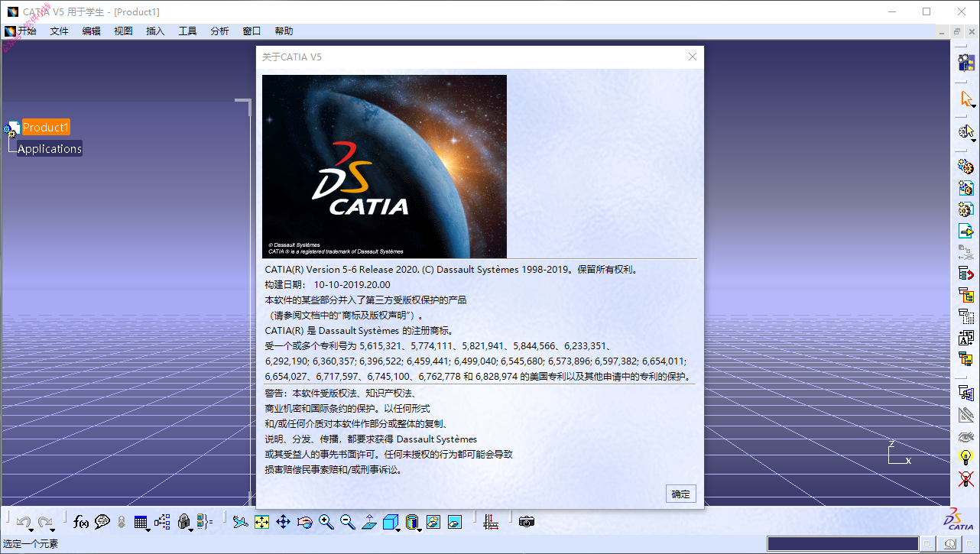Click the speech-bubble comment icon
980x554 pixels.
pyautogui.click(x=102, y=522)
